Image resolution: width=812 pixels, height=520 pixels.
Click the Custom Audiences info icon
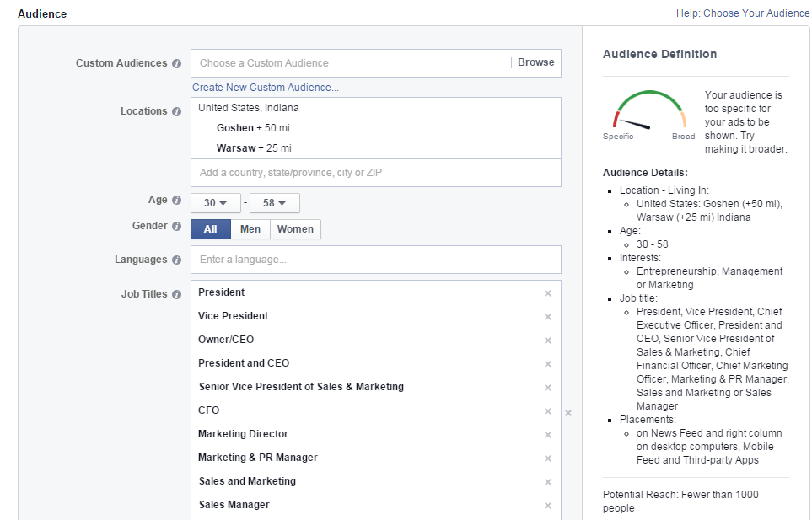click(176, 63)
